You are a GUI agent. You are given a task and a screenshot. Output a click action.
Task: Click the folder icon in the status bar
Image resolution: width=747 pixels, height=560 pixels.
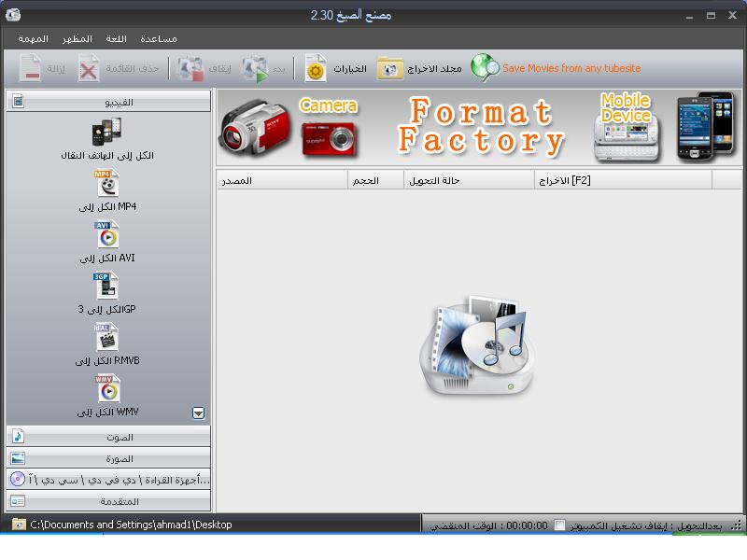click(19, 525)
